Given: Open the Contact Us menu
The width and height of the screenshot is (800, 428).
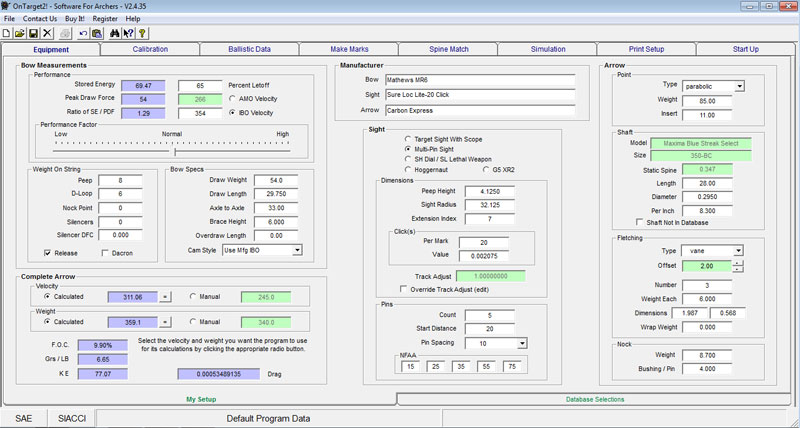Looking at the screenshot, I should (x=40, y=19).
